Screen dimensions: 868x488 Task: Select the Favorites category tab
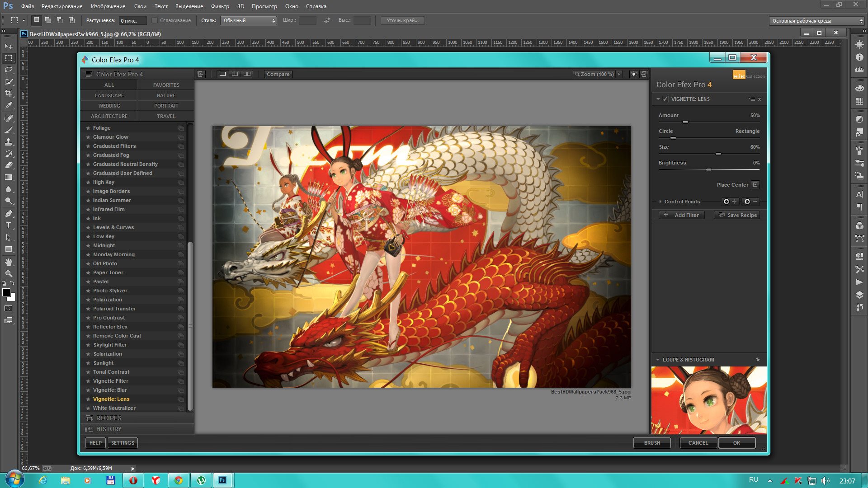click(166, 85)
